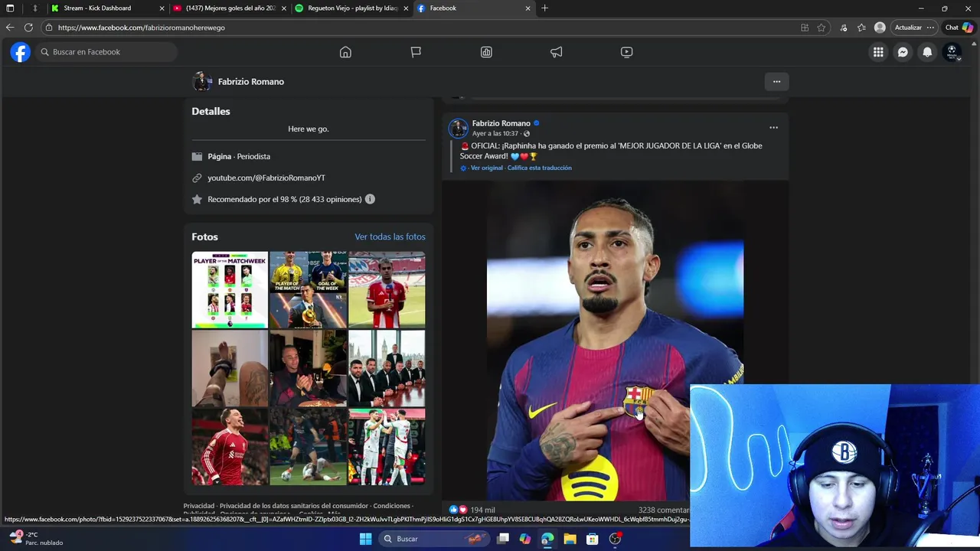
Task: Open Copilot from the taskbar
Action: 524,539
